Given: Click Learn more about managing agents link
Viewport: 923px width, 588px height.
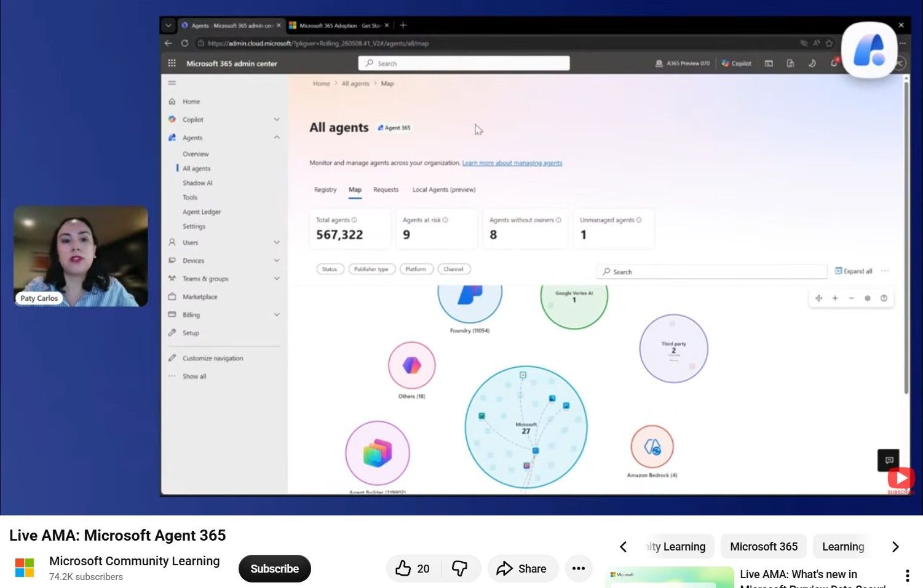Looking at the screenshot, I should point(512,163).
